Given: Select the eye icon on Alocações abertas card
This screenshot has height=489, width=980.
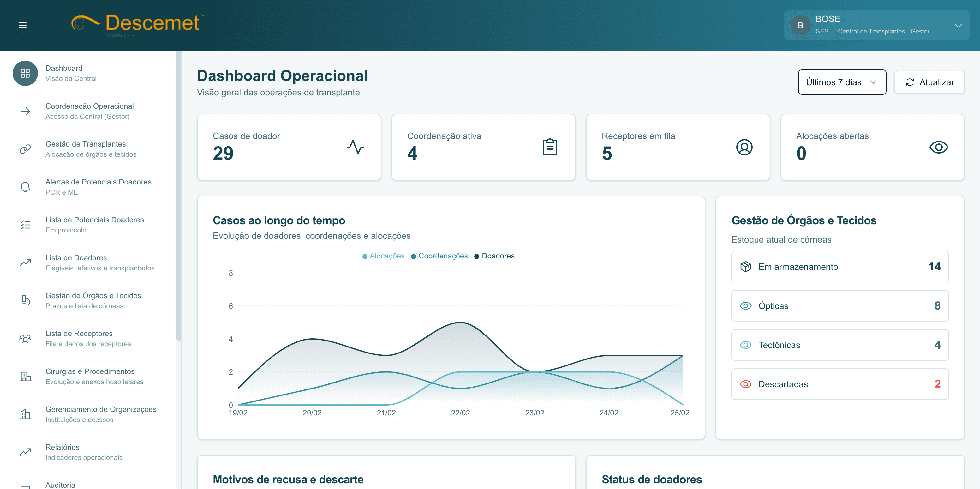Looking at the screenshot, I should [939, 148].
